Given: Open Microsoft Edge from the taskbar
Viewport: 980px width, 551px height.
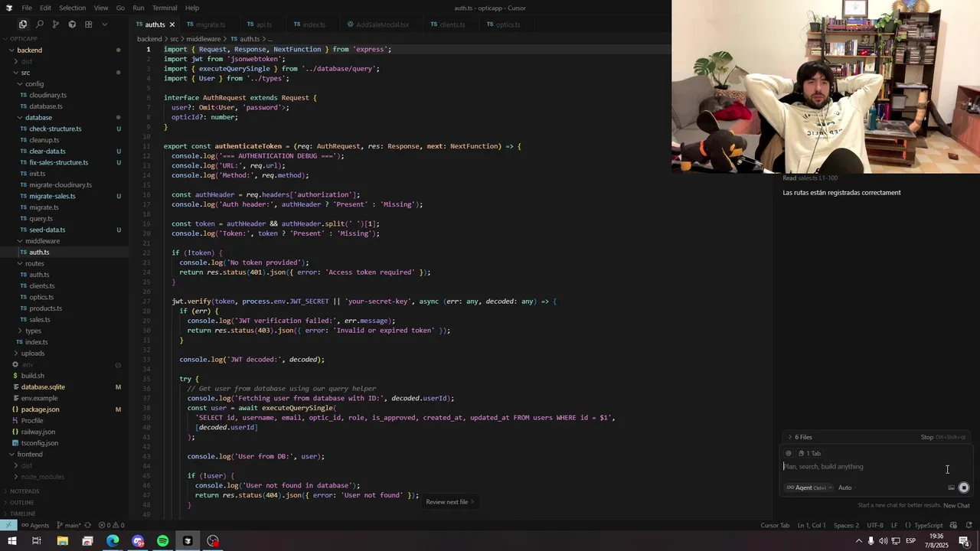Looking at the screenshot, I should tap(113, 541).
